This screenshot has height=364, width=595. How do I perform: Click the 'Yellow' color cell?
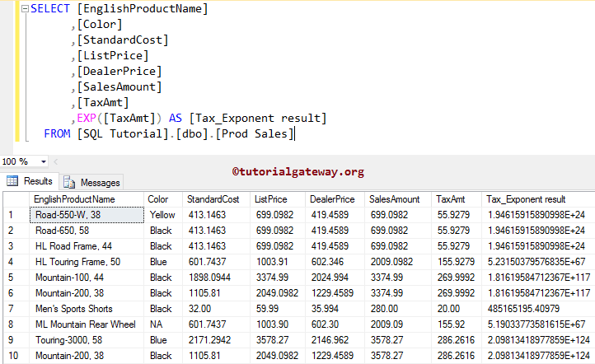(x=163, y=215)
